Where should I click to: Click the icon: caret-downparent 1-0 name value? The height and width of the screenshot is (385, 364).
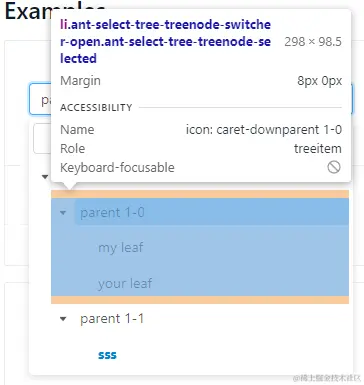coord(264,129)
